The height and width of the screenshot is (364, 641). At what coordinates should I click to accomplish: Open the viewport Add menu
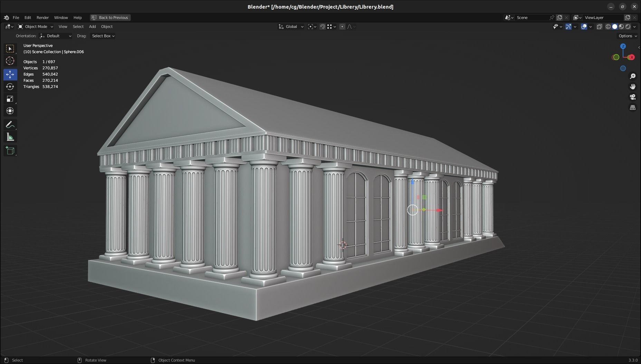93,27
